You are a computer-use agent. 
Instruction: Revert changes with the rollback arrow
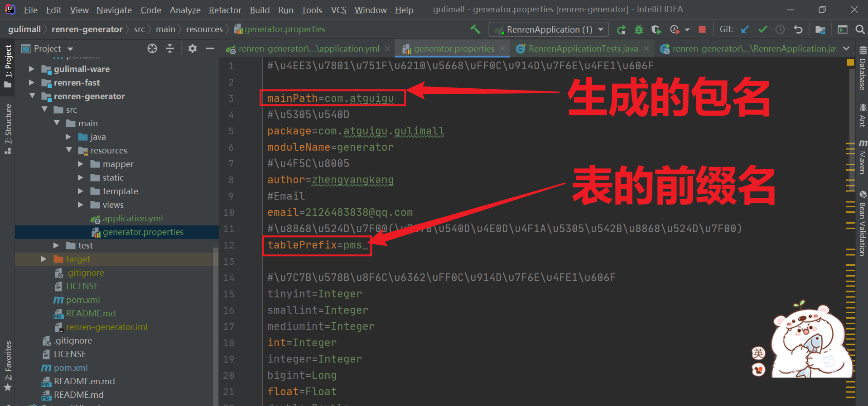[x=798, y=29]
